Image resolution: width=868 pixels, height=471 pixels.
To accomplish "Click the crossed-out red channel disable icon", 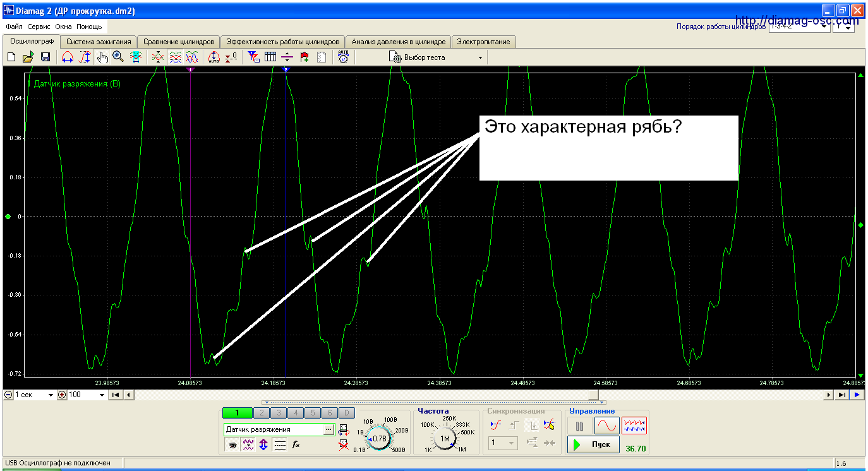I will click(344, 445).
